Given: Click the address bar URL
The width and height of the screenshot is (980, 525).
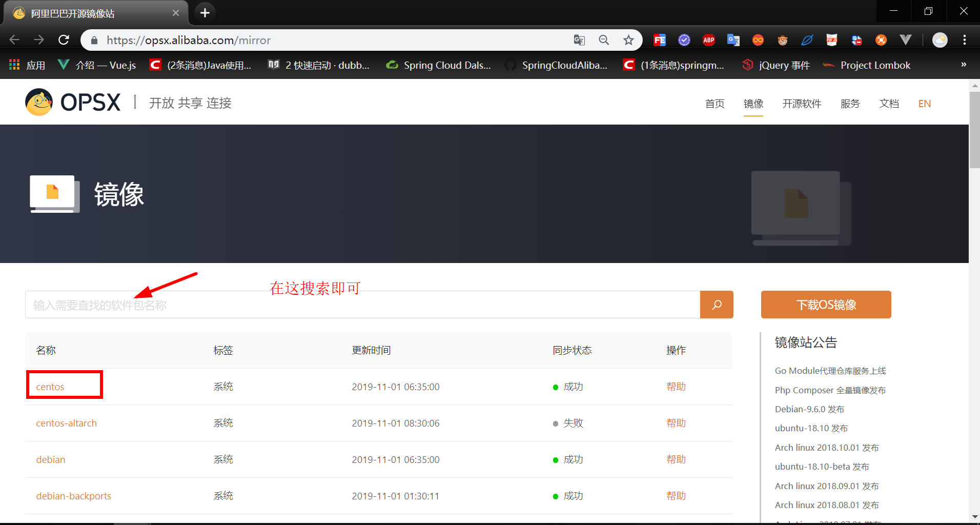Looking at the screenshot, I should click(189, 40).
